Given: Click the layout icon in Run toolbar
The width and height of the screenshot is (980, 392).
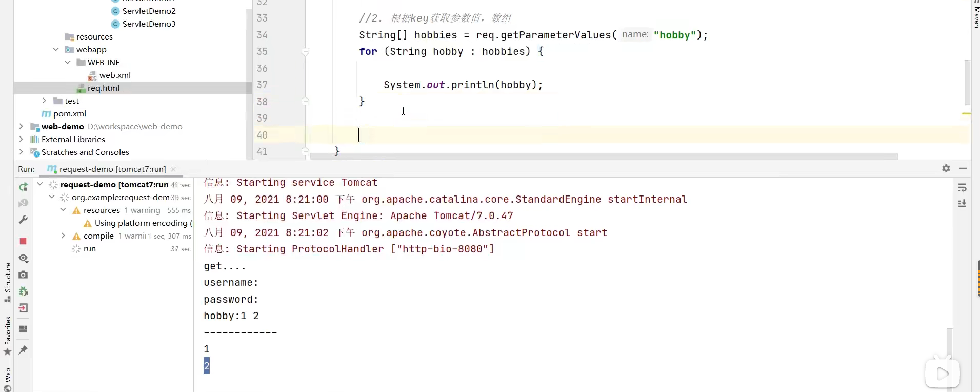Looking at the screenshot, I should 23,329.
